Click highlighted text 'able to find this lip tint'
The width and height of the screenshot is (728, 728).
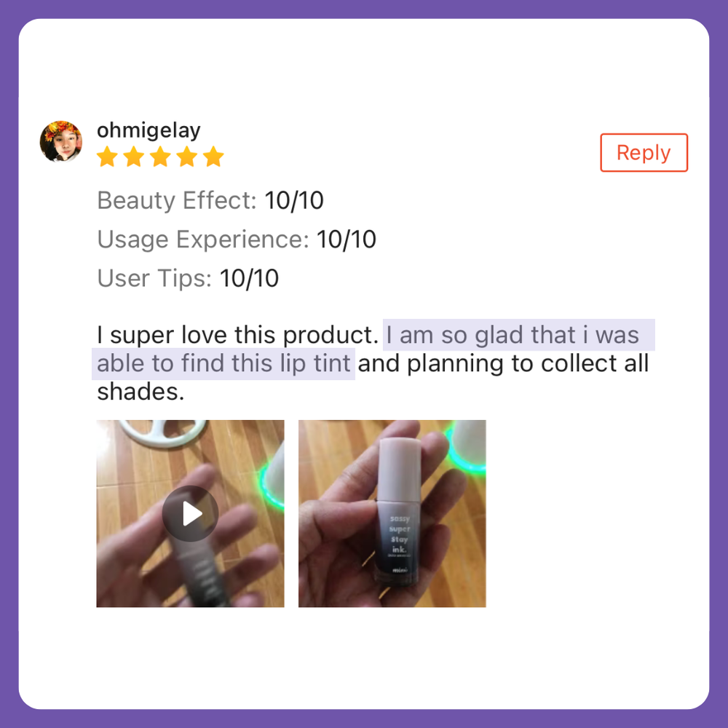coord(223,363)
